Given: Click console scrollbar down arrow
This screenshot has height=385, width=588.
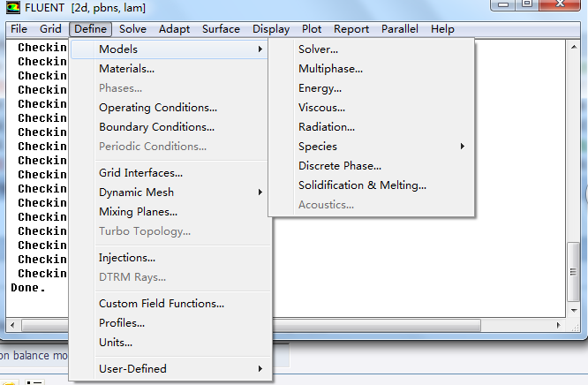Looking at the screenshot, I should [x=574, y=310].
